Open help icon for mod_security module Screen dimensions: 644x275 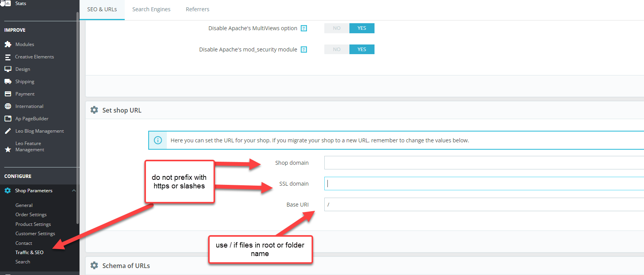point(304,50)
